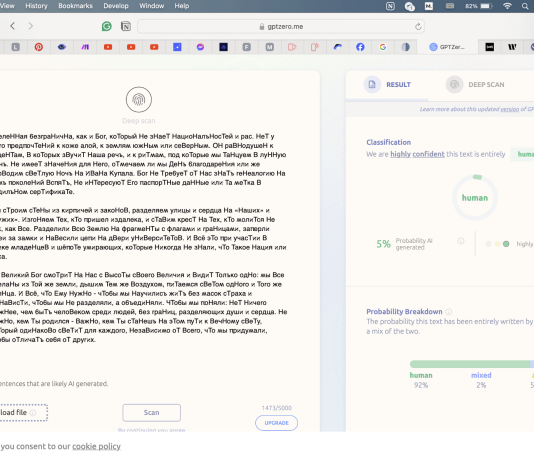The height and width of the screenshot is (462, 534).
Task: Click the Probability AI generated info icon
Action: pyautogui.click(x=461, y=241)
